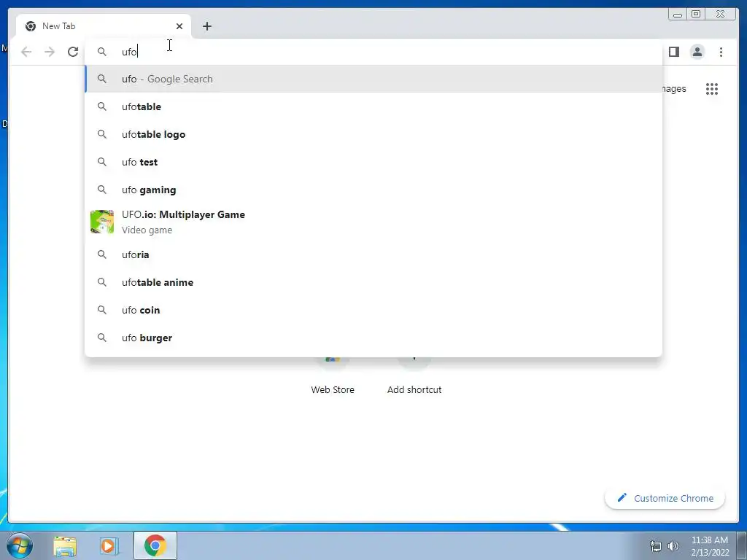Pick the 'ufotable' suggestion

[373, 106]
